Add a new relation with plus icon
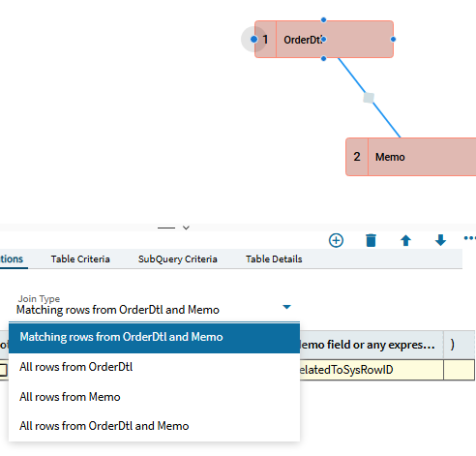Screen dimensions: 476x456 pos(336,240)
